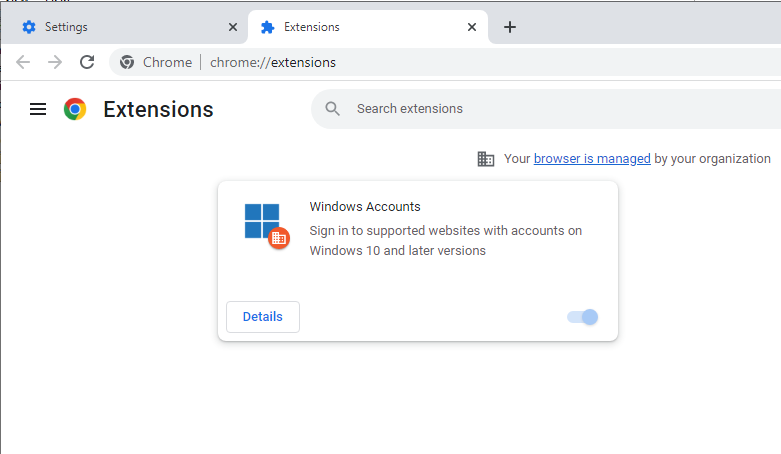
Task: Follow the "browser is managed" link
Action: tap(592, 159)
